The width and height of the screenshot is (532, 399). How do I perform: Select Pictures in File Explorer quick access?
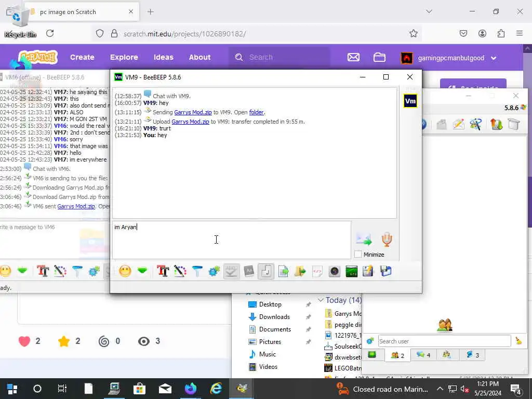(x=270, y=342)
